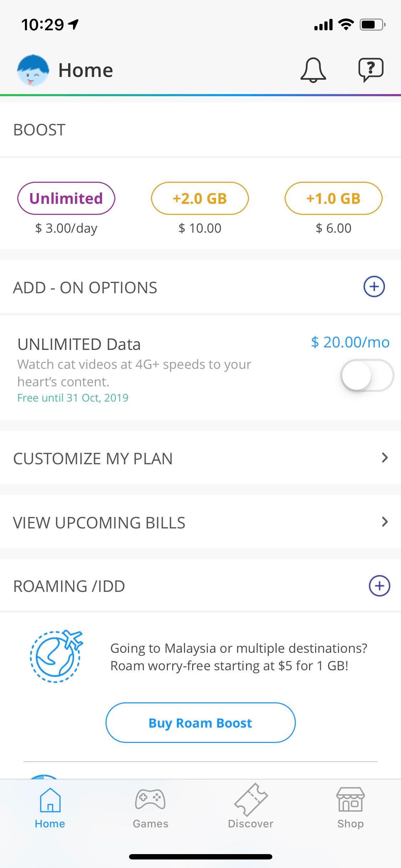Open CUSTOMIZE MY PLAN chevron

[x=384, y=458]
